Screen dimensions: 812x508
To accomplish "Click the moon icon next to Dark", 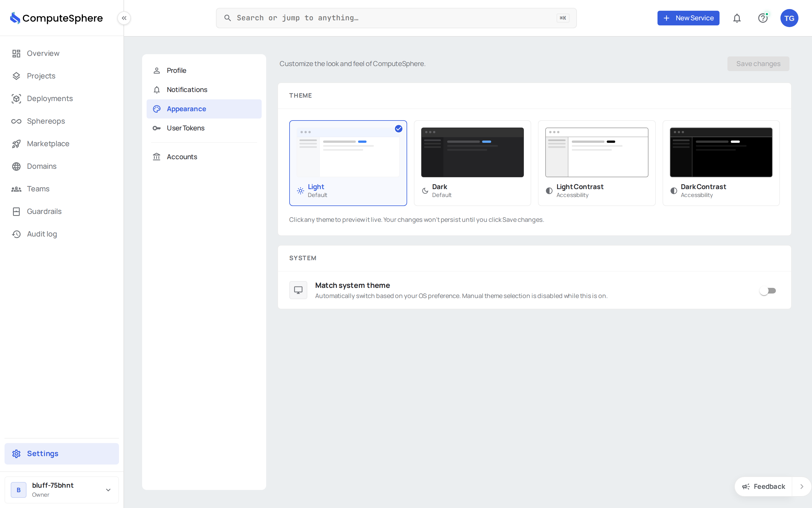I will coord(425,191).
